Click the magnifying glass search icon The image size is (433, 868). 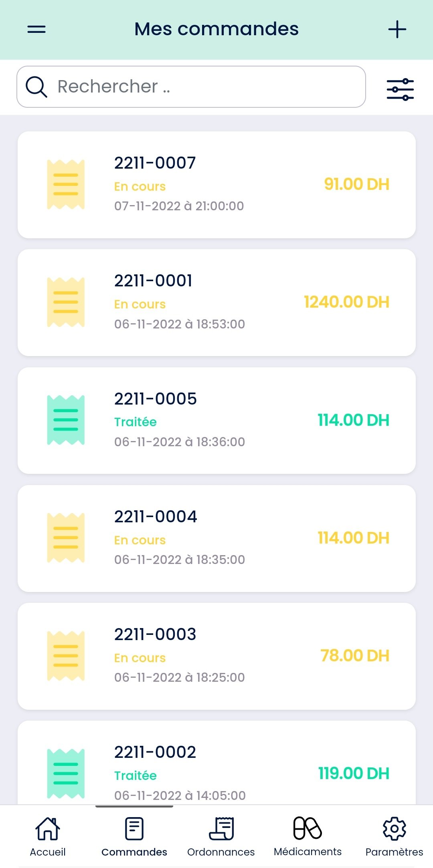coord(36,87)
